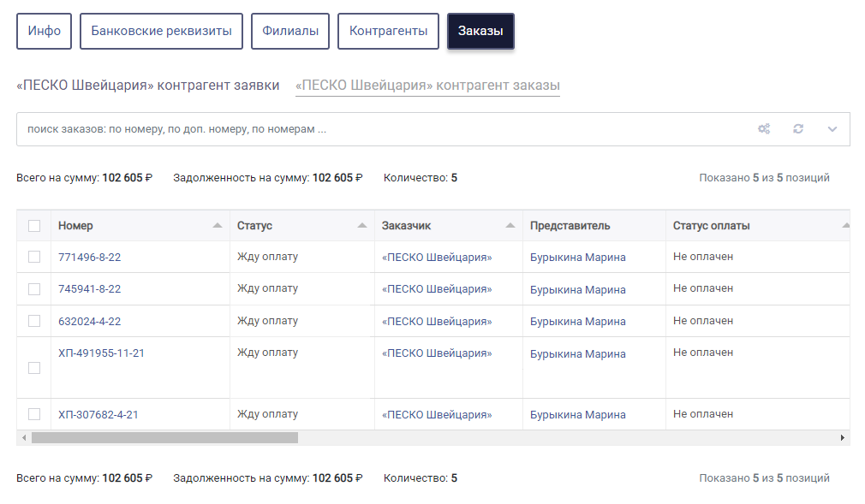Click bottom Задолженность на сумму total
The width and height of the screenshot is (865, 504).
(268, 478)
